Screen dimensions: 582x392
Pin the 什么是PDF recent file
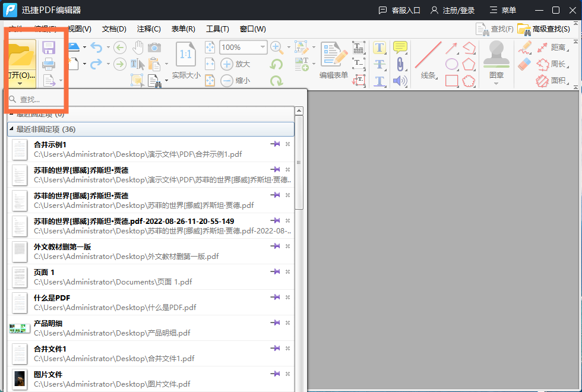[x=275, y=298]
